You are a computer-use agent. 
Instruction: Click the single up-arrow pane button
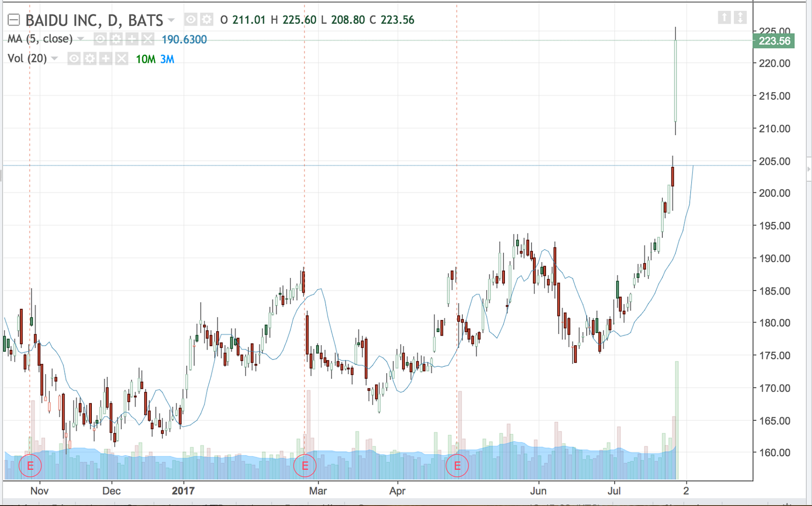[724, 18]
